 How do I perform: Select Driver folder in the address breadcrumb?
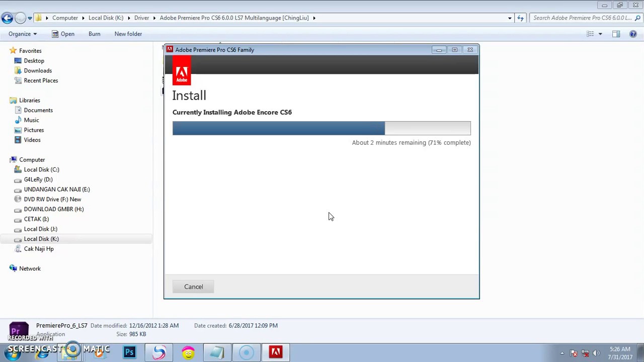pyautogui.click(x=141, y=18)
